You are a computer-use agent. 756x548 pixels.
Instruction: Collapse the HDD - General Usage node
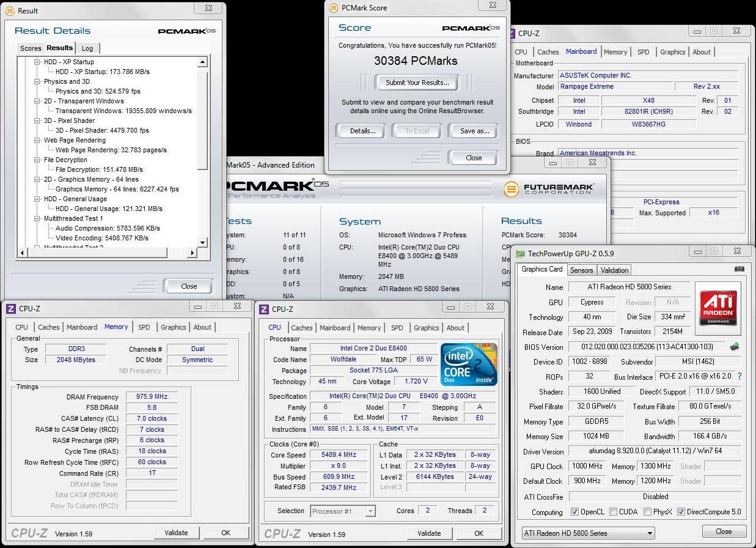point(37,199)
